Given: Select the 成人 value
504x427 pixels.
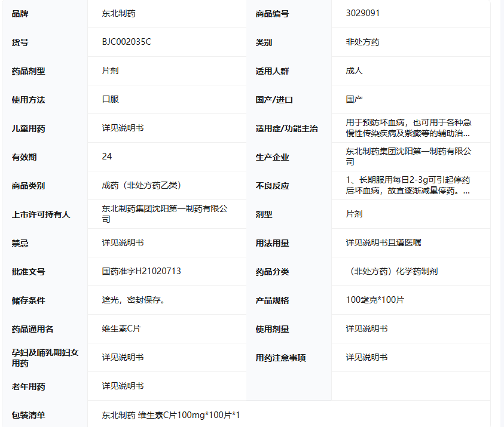Looking at the screenshot, I should [x=354, y=70].
